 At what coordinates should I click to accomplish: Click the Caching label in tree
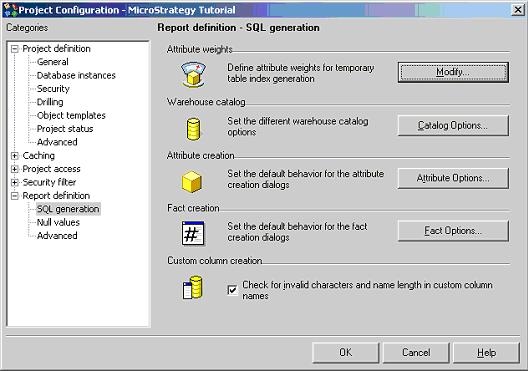[38, 156]
